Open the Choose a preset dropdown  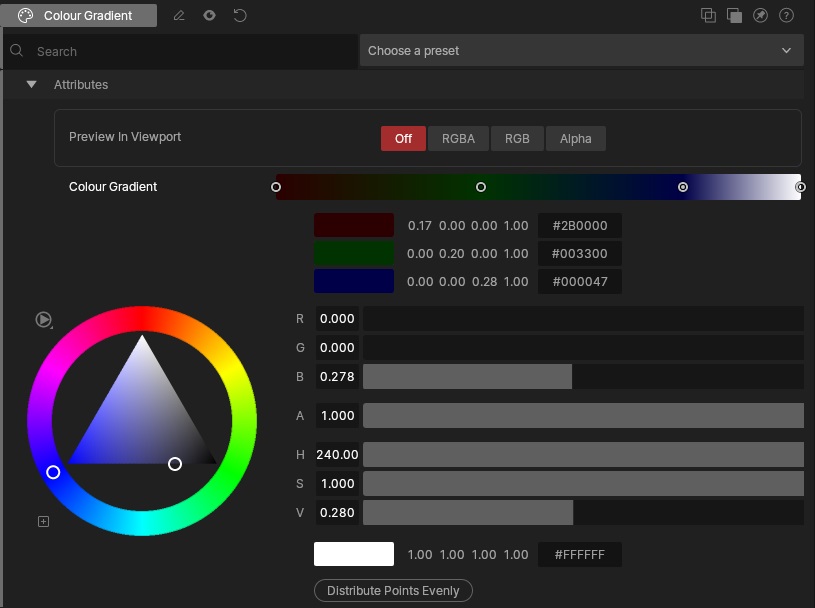click(582, 50)
